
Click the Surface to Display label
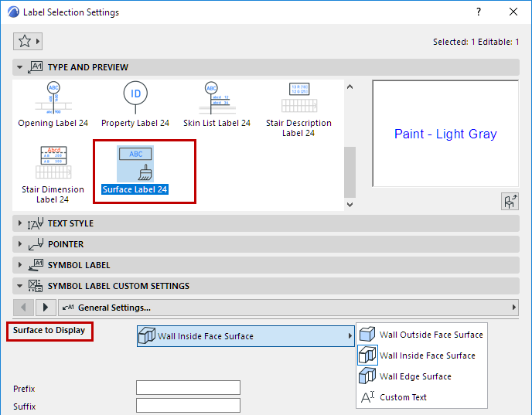[49, 330]
